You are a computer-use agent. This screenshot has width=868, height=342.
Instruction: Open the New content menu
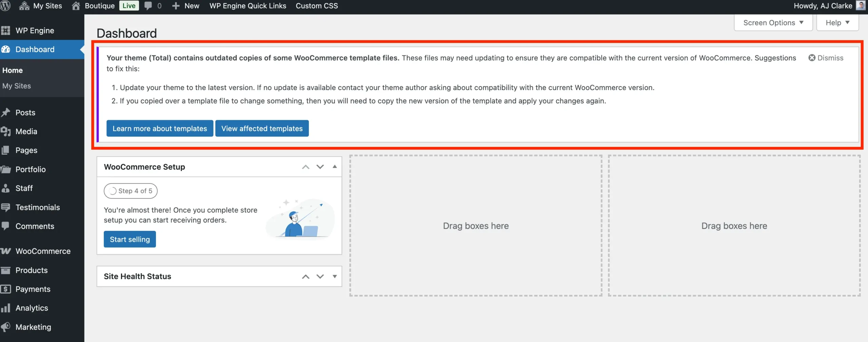192,6
